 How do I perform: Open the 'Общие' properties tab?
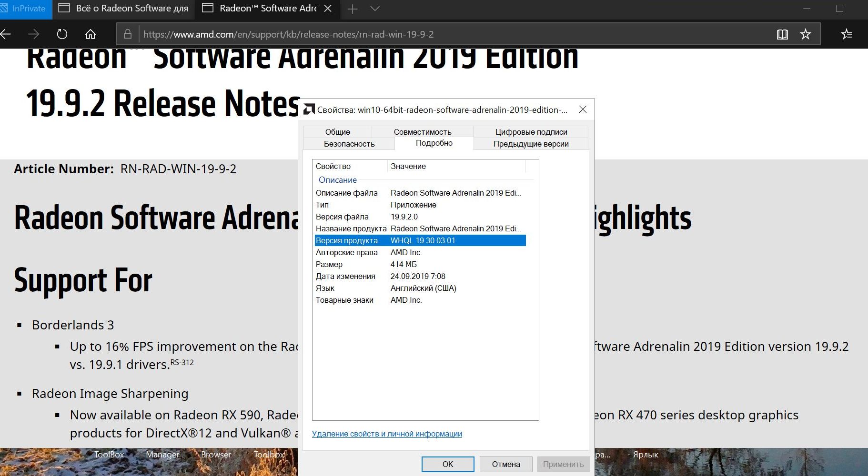[337, 132]
